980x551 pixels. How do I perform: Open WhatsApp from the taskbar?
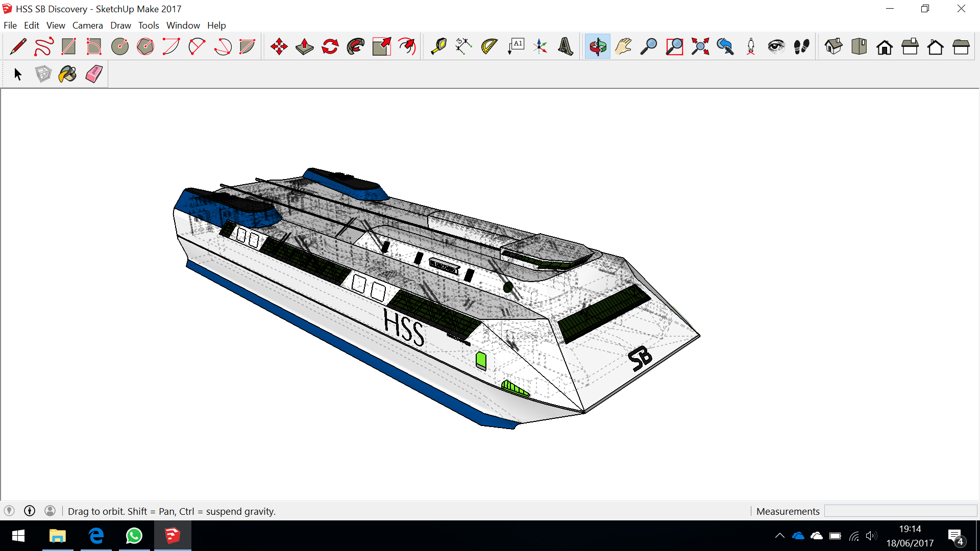pos(134,536)
